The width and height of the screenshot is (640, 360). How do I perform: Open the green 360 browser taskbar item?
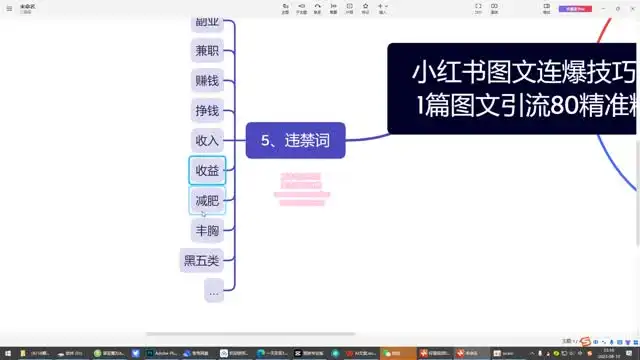click(x=109, y=353)
